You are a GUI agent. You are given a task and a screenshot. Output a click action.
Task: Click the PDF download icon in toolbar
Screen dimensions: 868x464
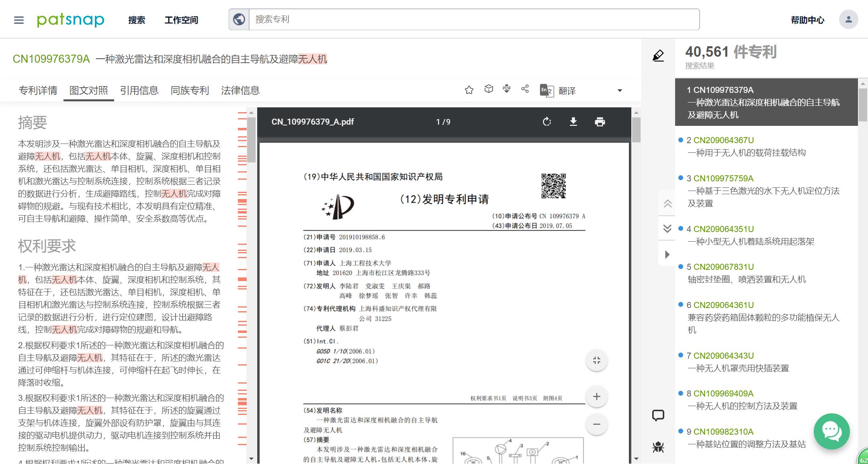pos(507,89)
